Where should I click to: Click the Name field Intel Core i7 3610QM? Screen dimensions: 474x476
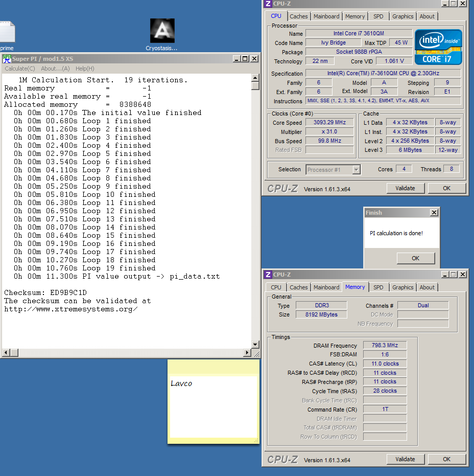pyautogui.click(x=359, y=33)
